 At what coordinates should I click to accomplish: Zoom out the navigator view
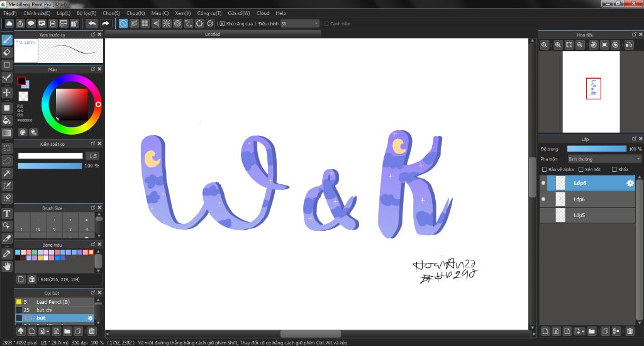579,45
